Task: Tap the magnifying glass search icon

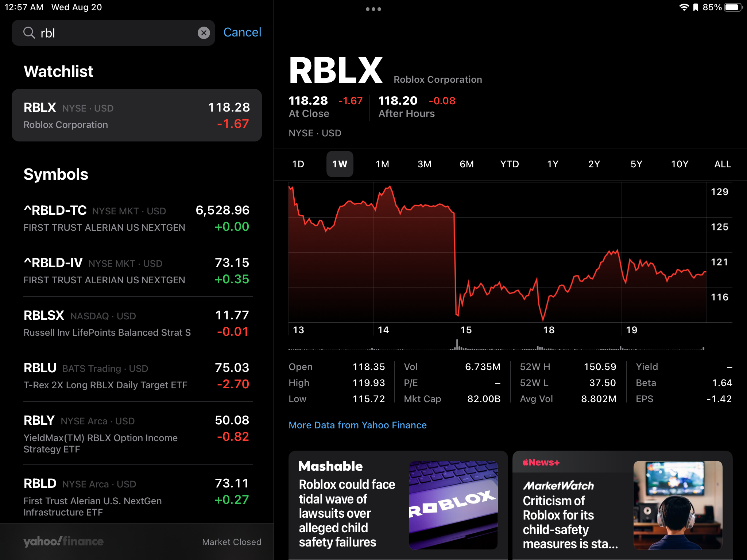Action: click(x=29, y=33)
